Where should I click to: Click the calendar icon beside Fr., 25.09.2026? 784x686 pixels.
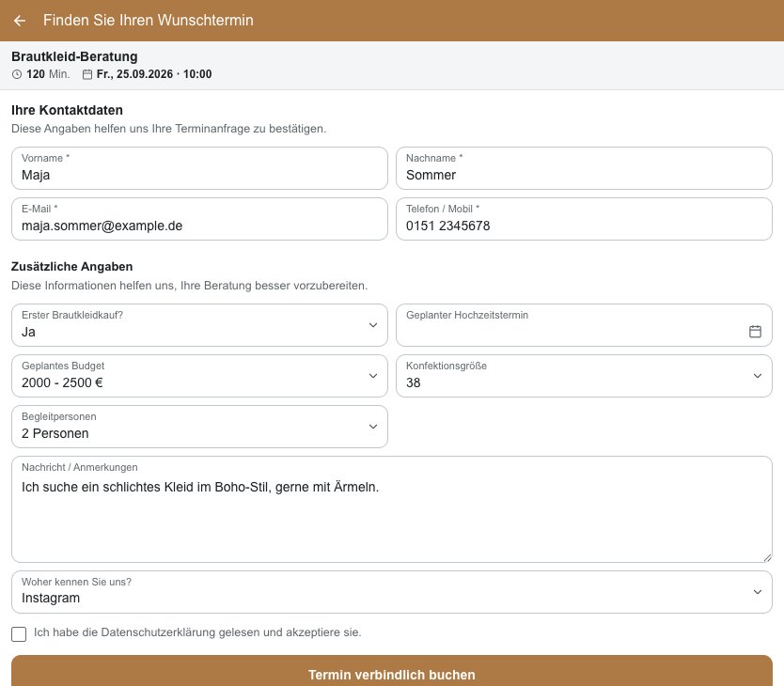click(x=87, y=74)
